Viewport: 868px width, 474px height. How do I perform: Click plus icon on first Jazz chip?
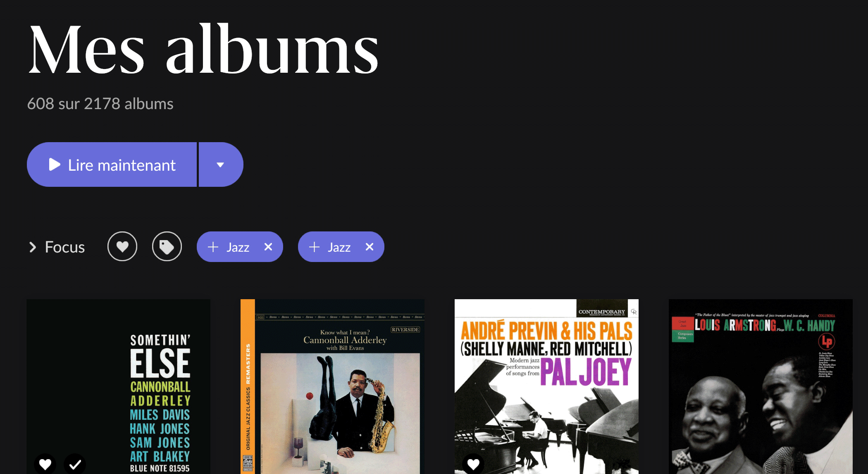(213, 247)
